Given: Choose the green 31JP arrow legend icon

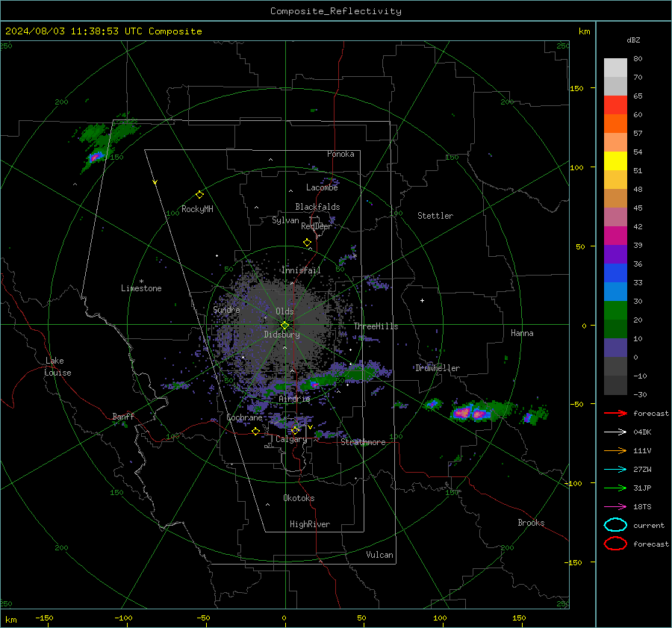Looking at the screenshot, I should click(615, 488).
